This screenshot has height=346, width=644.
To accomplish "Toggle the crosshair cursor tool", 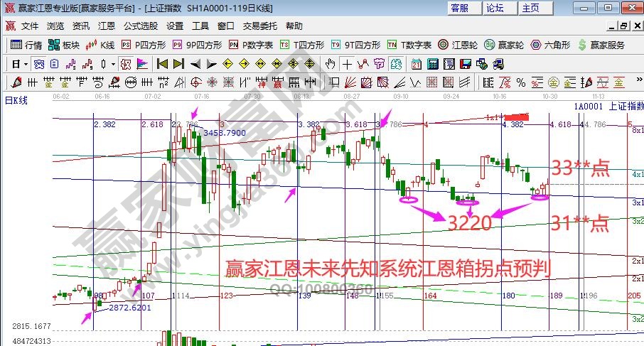I will pyautogui.click(x=347, y=63).
